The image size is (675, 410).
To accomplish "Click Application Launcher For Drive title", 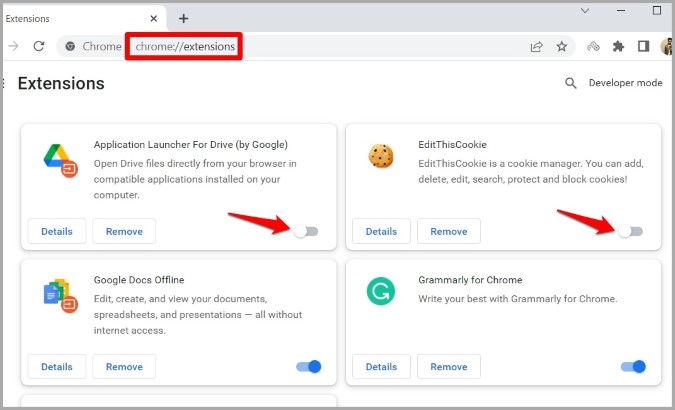I will click(191, 144).
